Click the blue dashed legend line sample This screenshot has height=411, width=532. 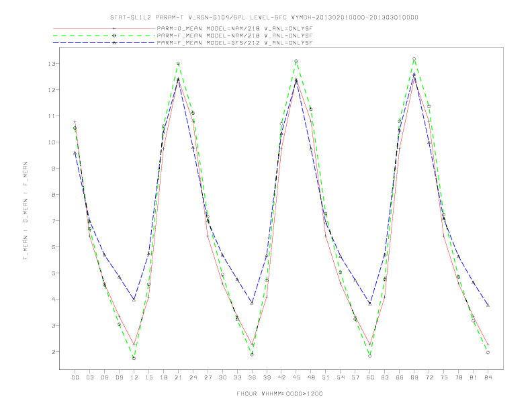(x=104, y=43)
